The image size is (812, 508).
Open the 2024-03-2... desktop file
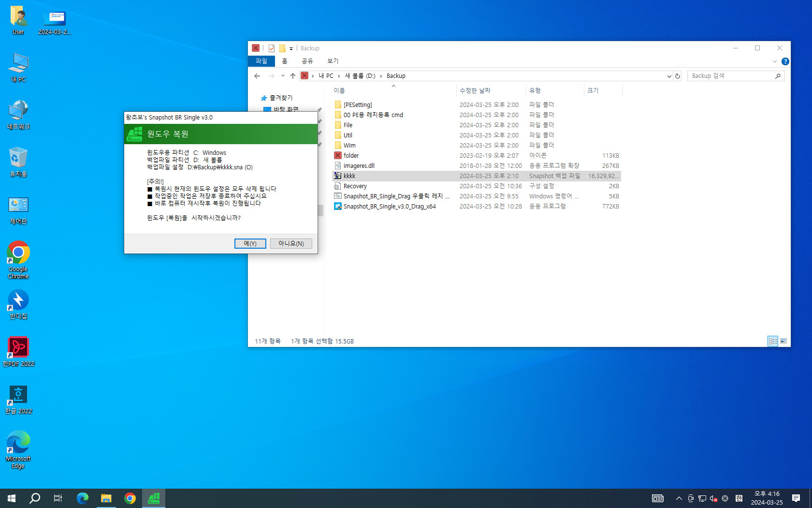coord(55,22)
